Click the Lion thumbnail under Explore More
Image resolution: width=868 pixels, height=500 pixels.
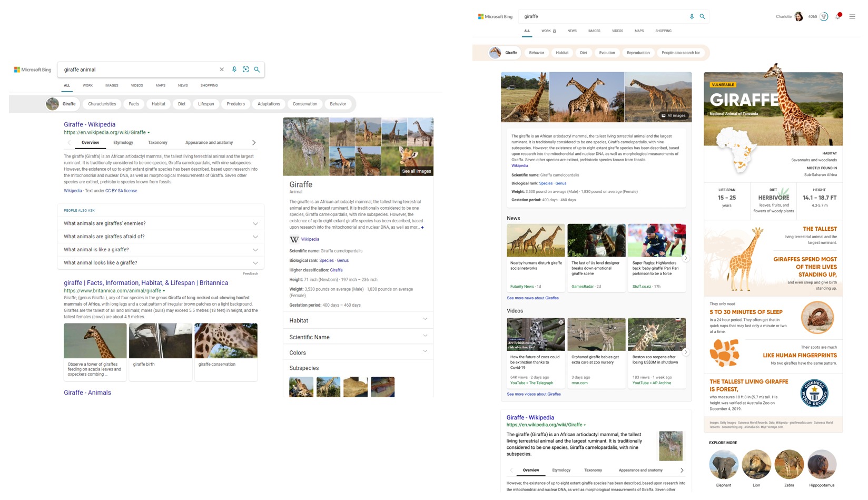coord(756,465)
